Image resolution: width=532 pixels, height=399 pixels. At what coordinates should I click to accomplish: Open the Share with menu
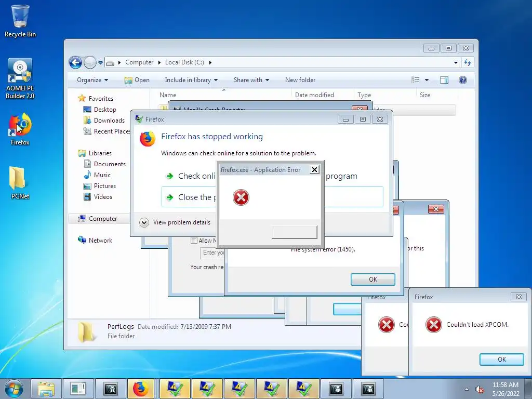pos(251,80)
